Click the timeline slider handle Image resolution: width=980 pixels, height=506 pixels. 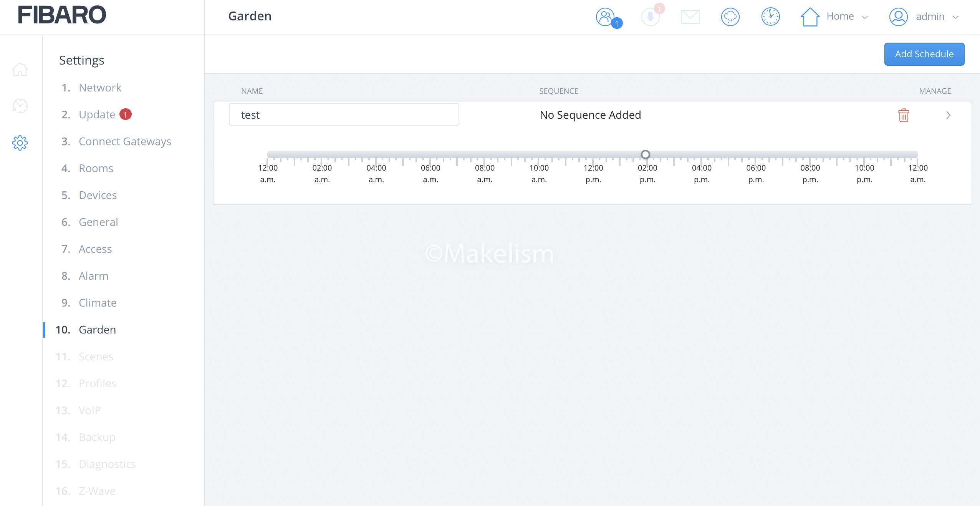(x=646, y=154)
